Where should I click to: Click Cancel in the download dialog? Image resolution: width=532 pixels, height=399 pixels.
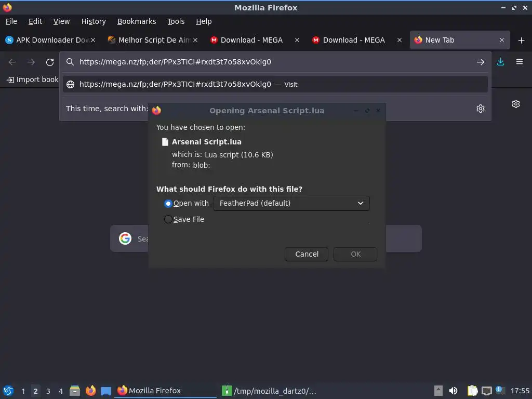(307, 254)
